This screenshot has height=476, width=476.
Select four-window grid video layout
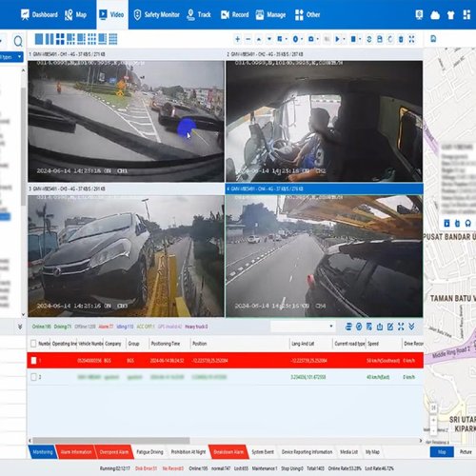pyautogui.click(x=60, y=39)
